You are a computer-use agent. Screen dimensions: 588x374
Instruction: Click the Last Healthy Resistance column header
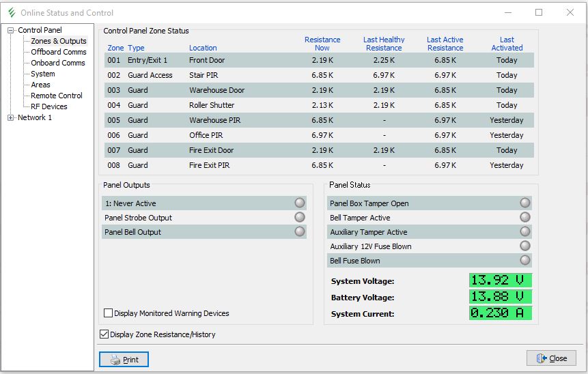tap(384, 44)
